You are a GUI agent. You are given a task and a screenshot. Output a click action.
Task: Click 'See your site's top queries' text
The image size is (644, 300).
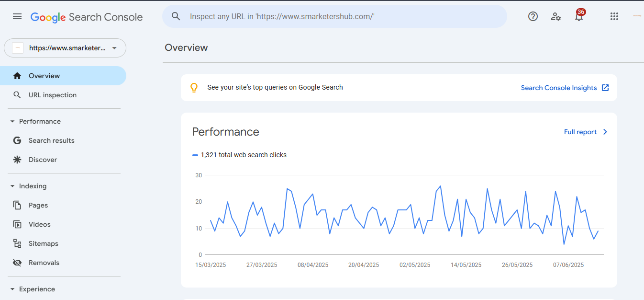pyautogui.click(x=275, y=87)
